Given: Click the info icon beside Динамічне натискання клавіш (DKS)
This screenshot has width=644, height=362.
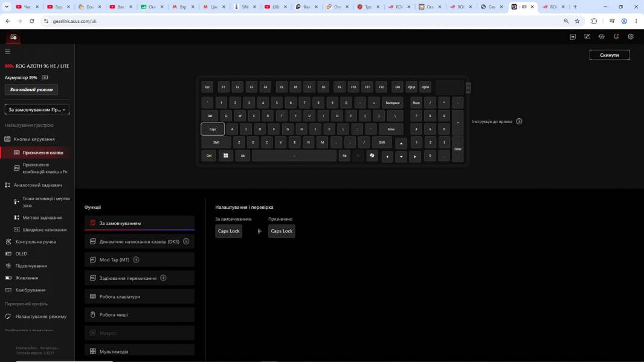Looking at the screenshot, I should (186, 241).
